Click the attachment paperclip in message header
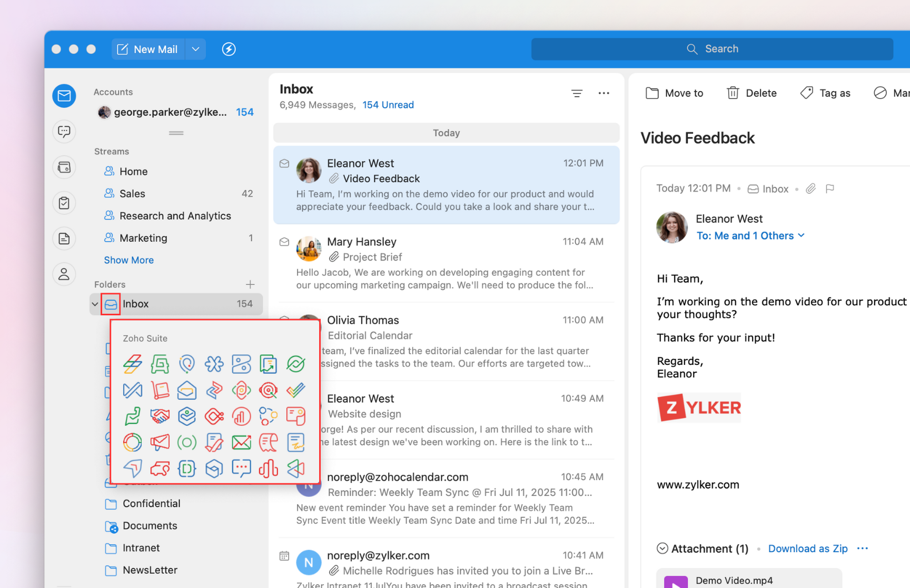Image resolution: width=910 pixels, height=588 pixels. (811, 188)
